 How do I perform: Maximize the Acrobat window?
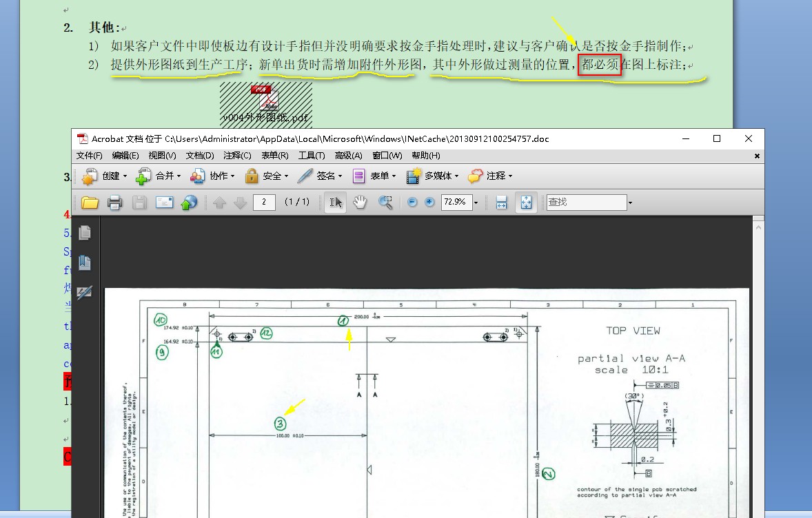click(717, 138)
